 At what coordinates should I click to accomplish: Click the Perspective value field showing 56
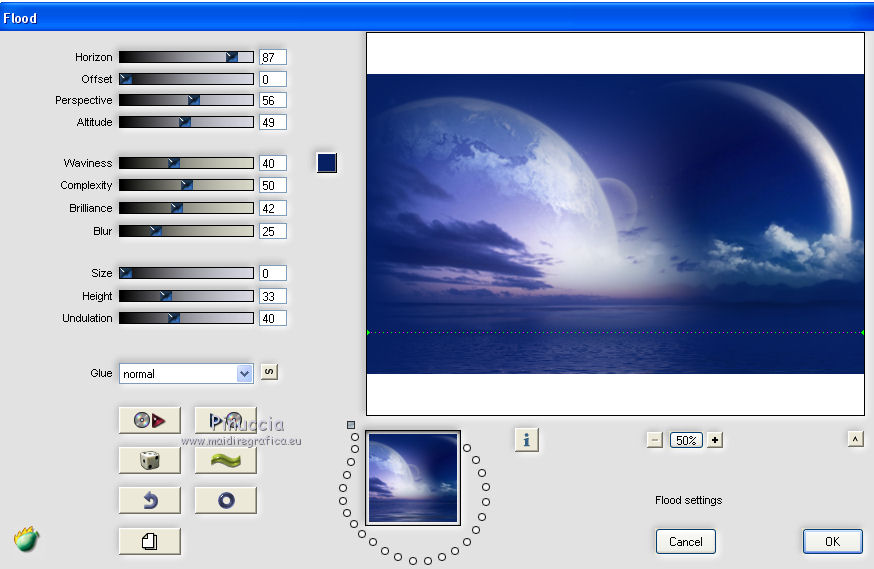(x=273, y=100)
